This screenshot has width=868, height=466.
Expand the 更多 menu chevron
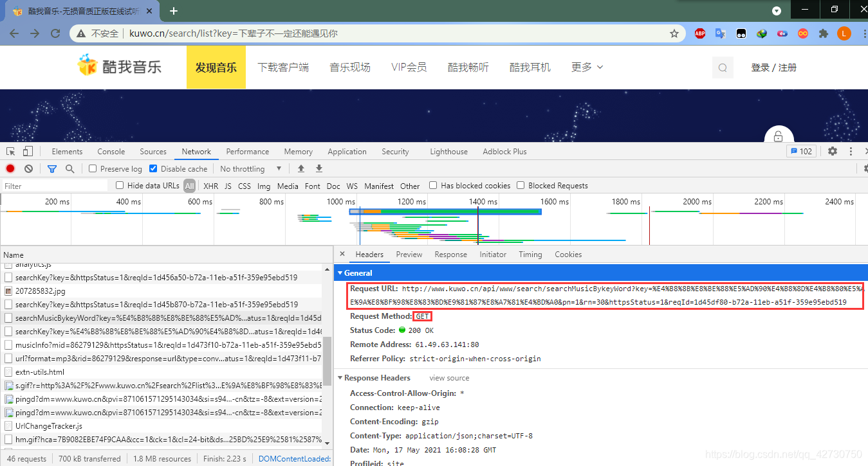pyautogui.click(x=600, y=67)
